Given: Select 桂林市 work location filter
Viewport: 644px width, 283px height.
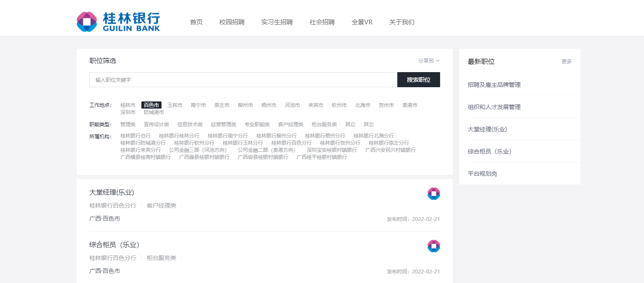Looking at the screenshot, I should click(x=128, y=105).
